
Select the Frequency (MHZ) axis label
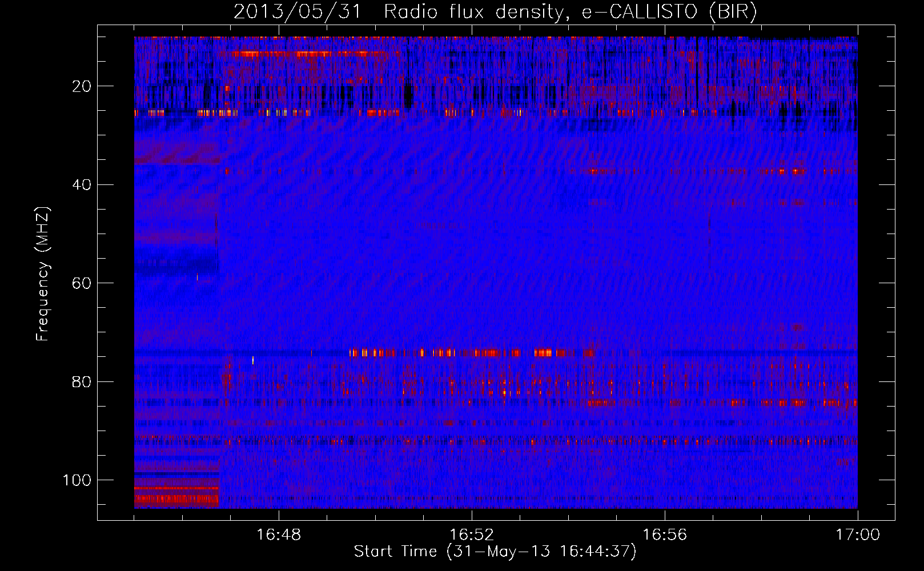(x=43, y=274)
